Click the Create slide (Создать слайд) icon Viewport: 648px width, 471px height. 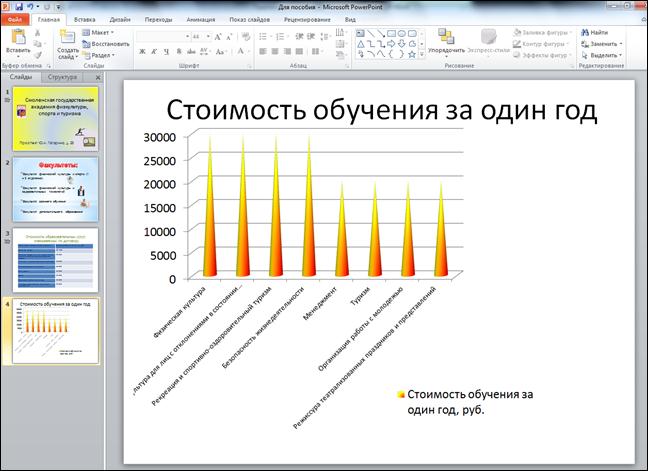67,36
